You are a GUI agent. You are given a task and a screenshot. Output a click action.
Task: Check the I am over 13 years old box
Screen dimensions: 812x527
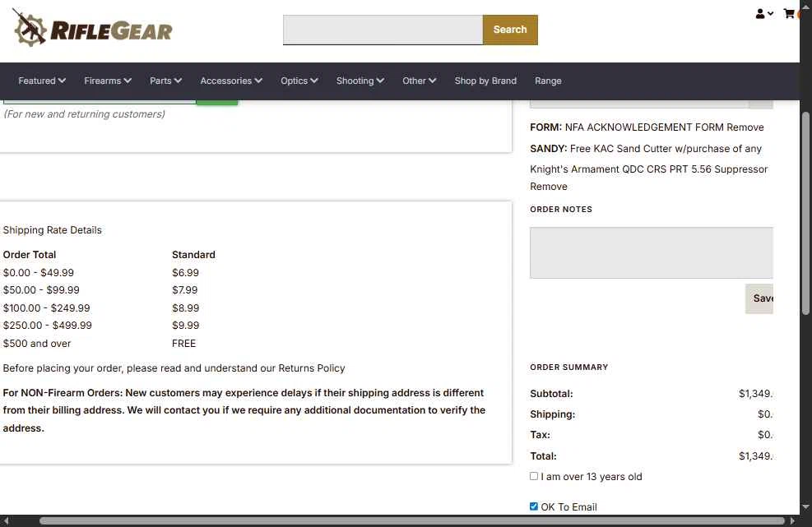(x=534, y=476)
